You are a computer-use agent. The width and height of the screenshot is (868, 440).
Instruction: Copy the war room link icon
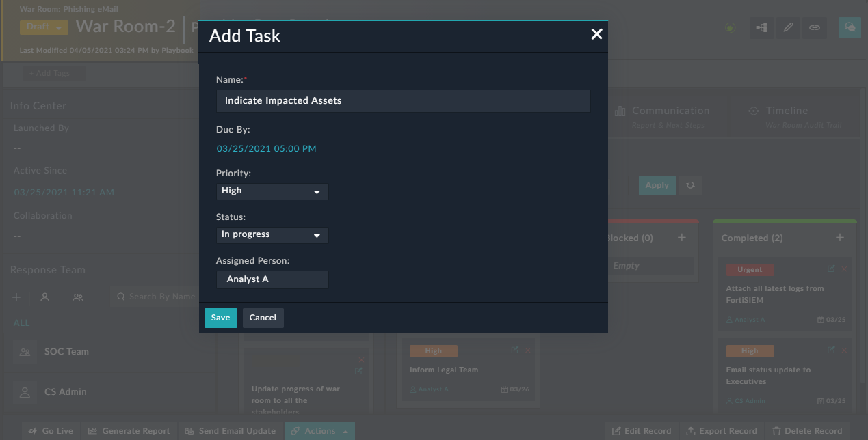[814, 28]
